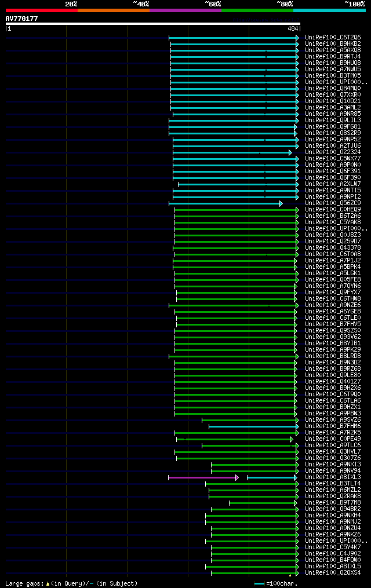Open the UniRef100_Q6F391 hit label
371x588 pixels.
(333, 171)
